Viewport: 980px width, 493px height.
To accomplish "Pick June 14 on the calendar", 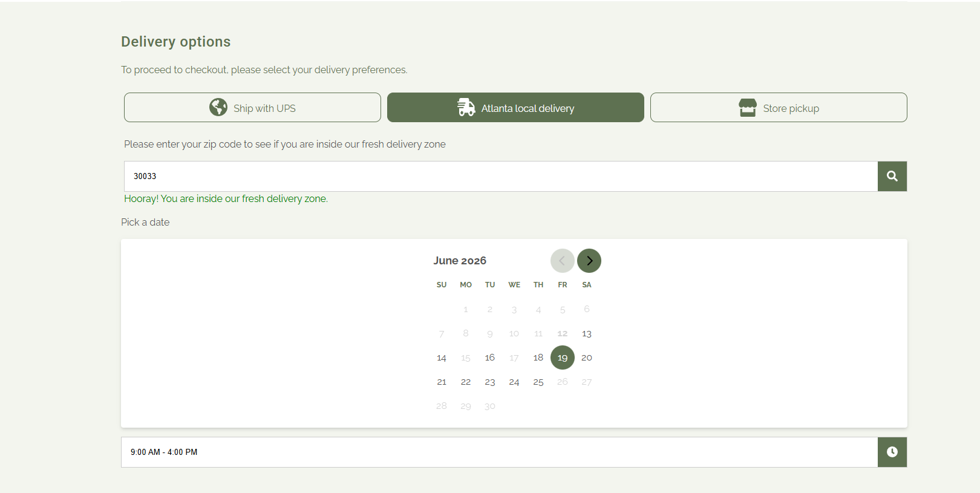I will (442, 358).
